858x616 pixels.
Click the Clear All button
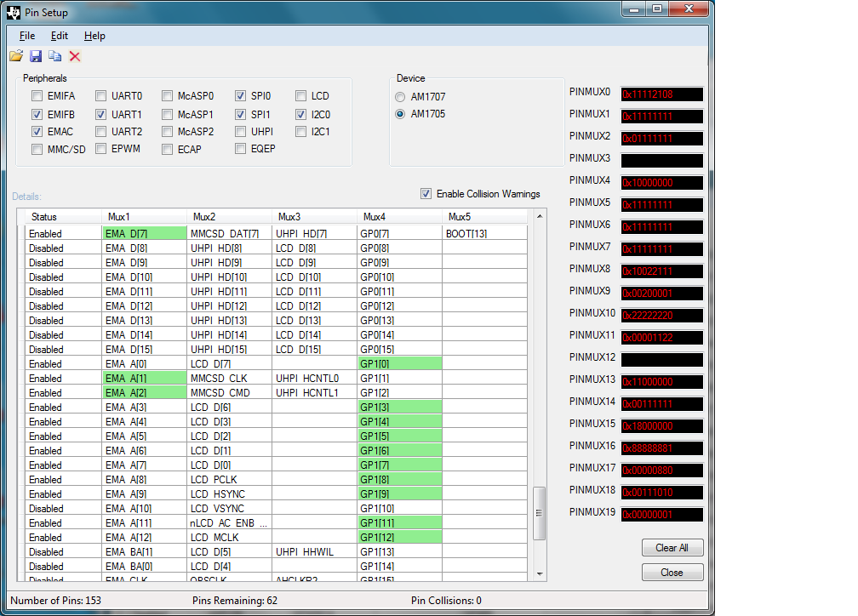point(672,548)
